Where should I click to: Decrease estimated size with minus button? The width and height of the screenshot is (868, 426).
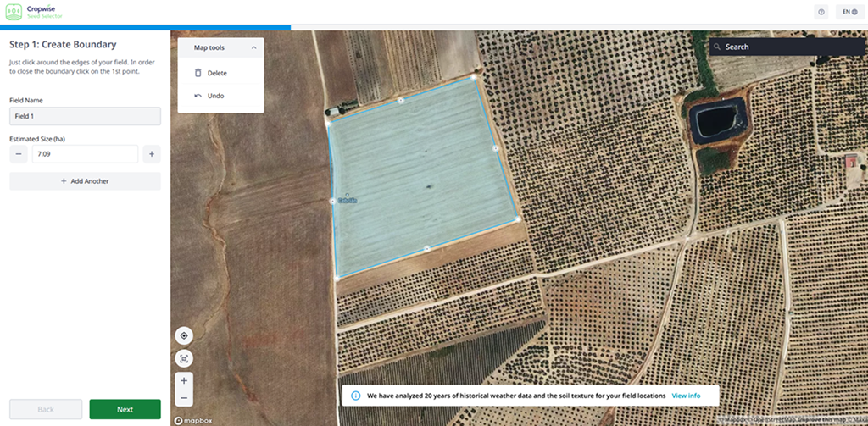(x=19, y=154)
